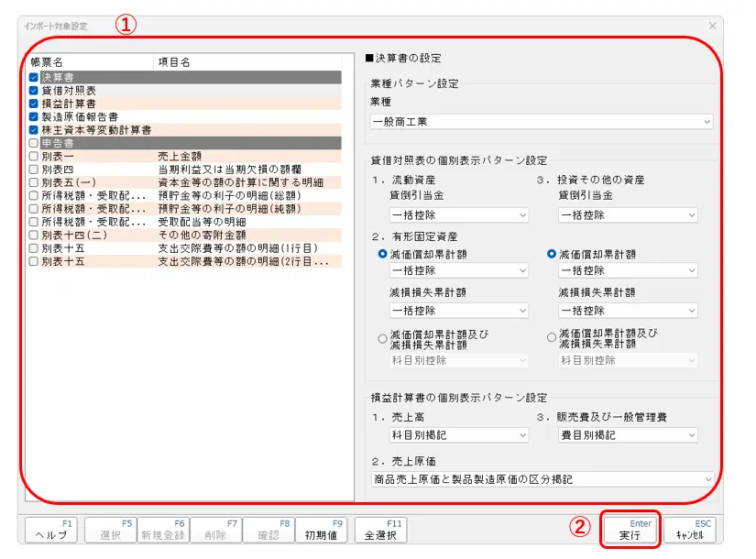The image size is (756, 559).
Task: Expand 販売費及び一般管理費 費目別掲記 dropdown
Action: (x=628, y=435)
